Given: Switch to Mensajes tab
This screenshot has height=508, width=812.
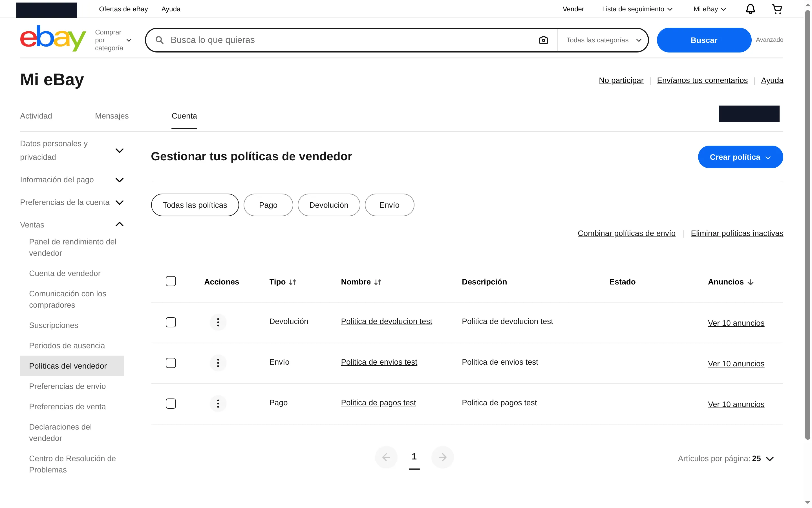Looking at the screenshot, I should pyautogui.click(x=112, y=116).
